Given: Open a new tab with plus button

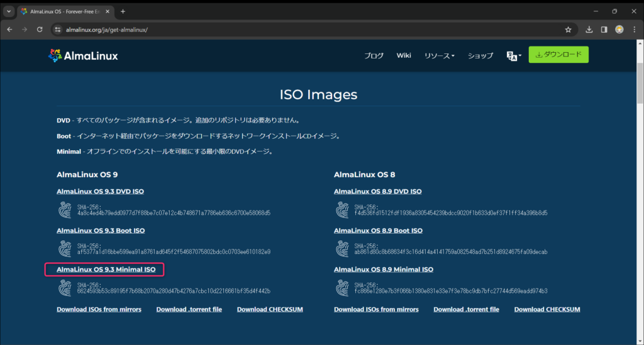Looking at the screenshot, I should [123, 11].
